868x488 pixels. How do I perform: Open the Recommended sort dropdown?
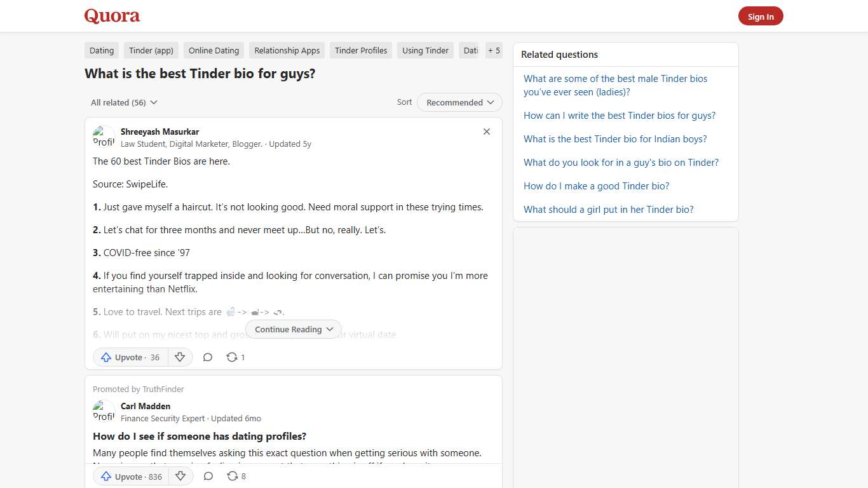pyautogui.click(x=459, y=102)
